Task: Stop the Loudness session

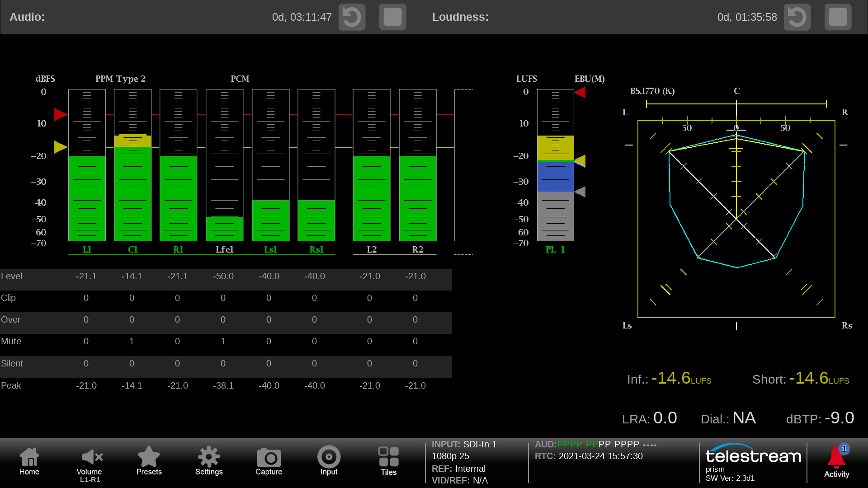Action: pos(838,17)
